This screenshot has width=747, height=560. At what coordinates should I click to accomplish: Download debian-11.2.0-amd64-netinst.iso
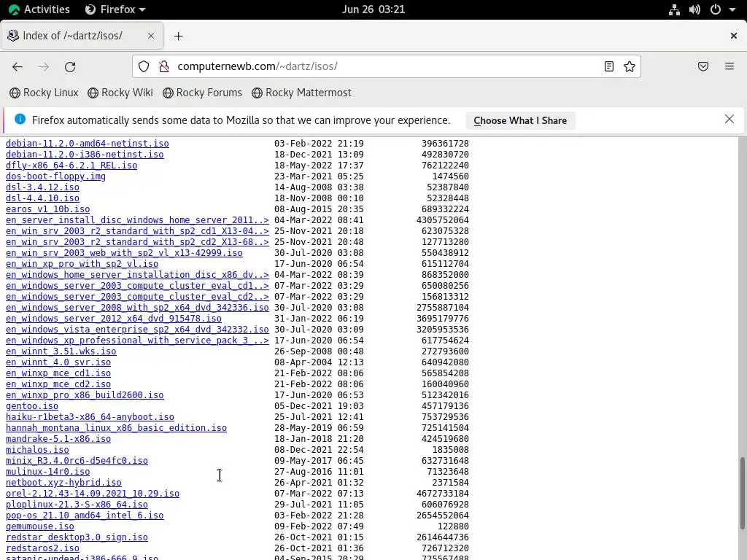88,144
